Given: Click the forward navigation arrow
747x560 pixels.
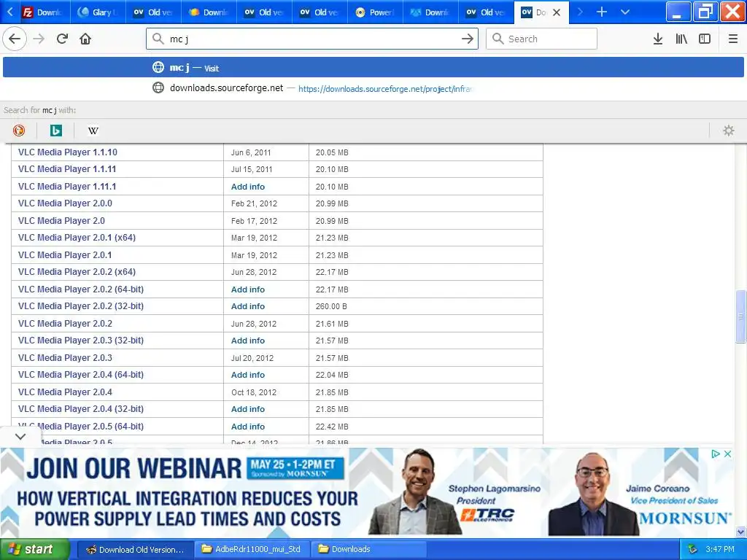Looking at the screenshot, I should pyautogui.click(x=39, y=39).
